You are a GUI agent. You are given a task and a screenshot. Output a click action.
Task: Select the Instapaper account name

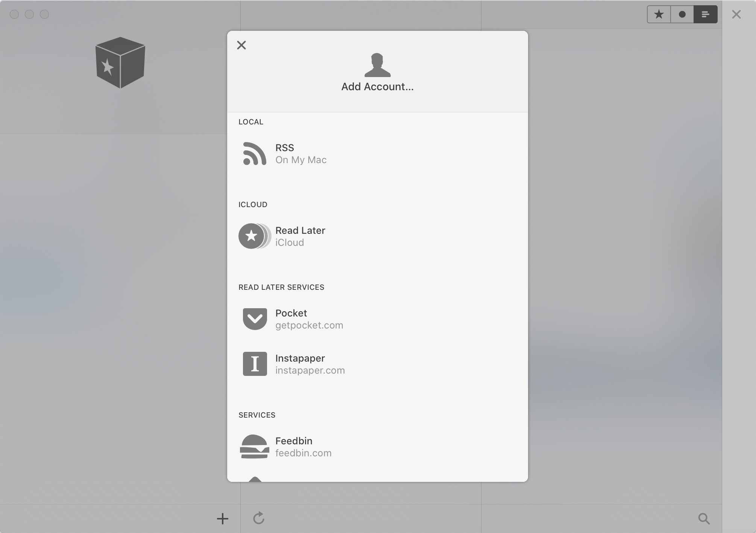[x=300, y=358]
